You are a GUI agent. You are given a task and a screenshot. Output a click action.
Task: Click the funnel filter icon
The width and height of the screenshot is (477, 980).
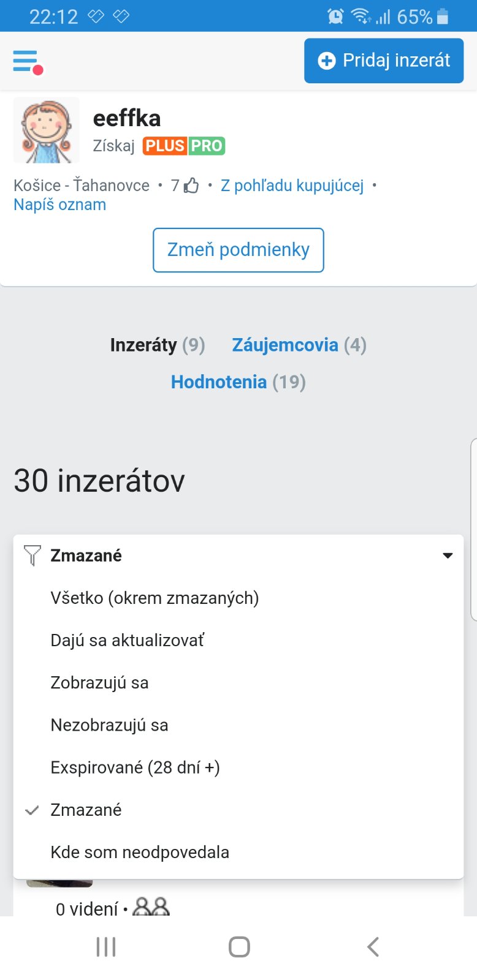pyautogui.click(x=32, y=556)
